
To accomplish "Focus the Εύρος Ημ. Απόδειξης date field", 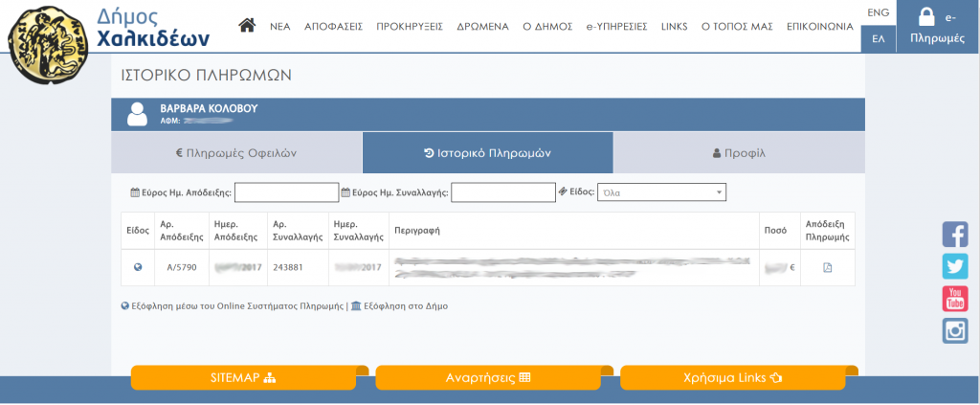I will (x=286, y=192).
